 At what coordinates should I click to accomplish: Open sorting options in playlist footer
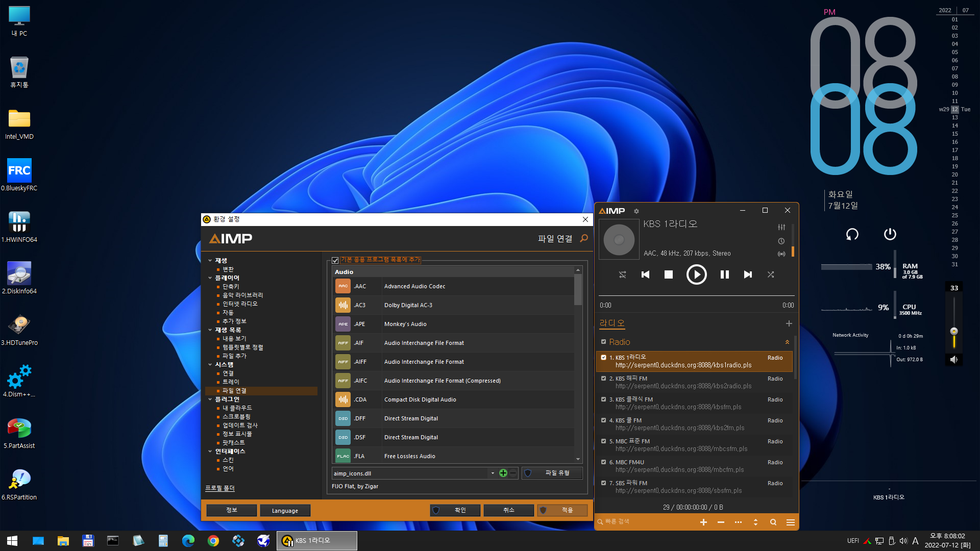coord(755,522)
